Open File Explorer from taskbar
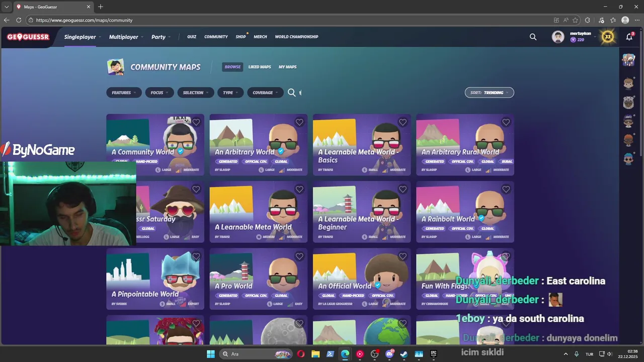This screenshot has height=362, width=644. tap(315, 354)
